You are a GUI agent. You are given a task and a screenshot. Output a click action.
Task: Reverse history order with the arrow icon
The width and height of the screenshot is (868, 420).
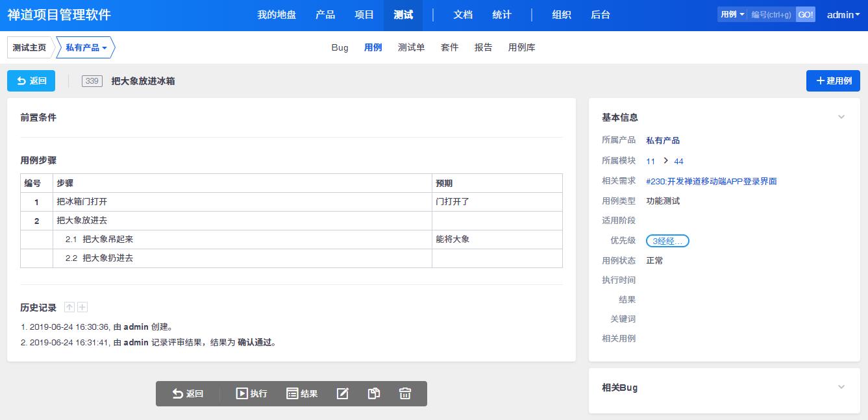tap(69, 308)
